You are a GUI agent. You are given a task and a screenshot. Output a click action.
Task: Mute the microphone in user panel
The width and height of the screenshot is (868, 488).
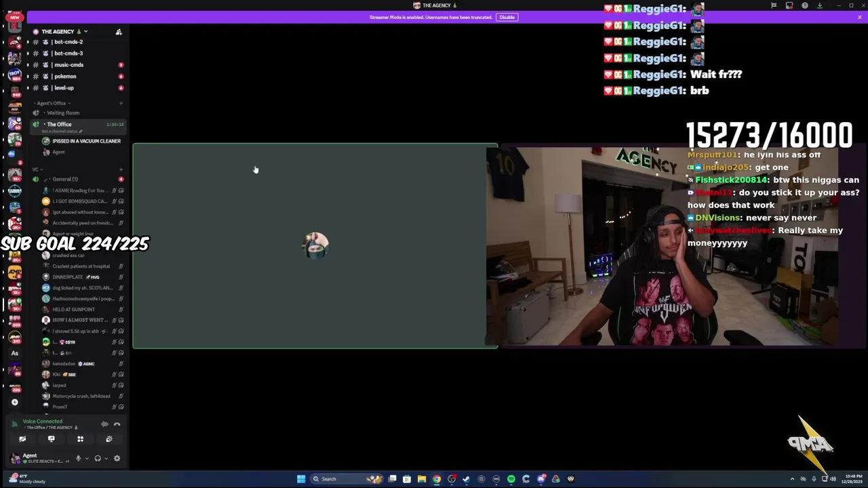pos(78,459)
